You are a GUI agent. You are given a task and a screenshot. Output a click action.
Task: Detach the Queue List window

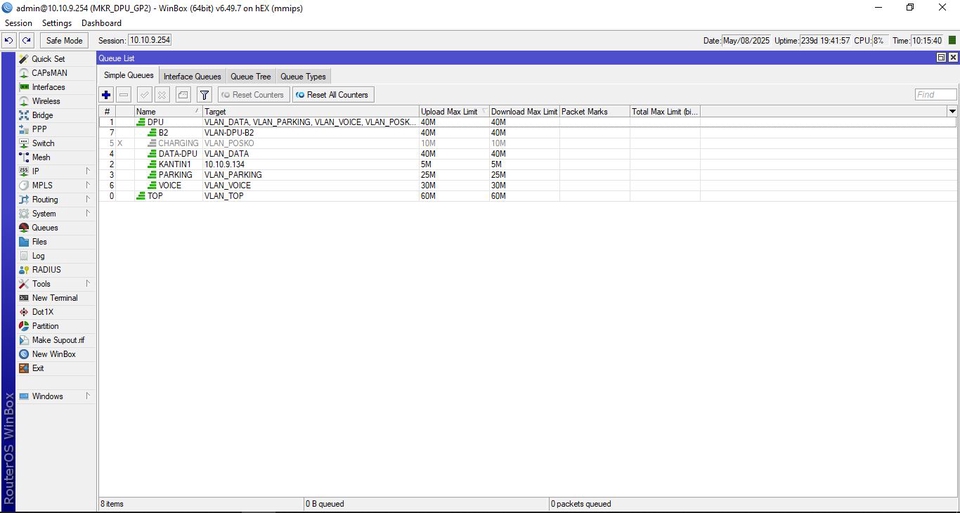[941, 58]
